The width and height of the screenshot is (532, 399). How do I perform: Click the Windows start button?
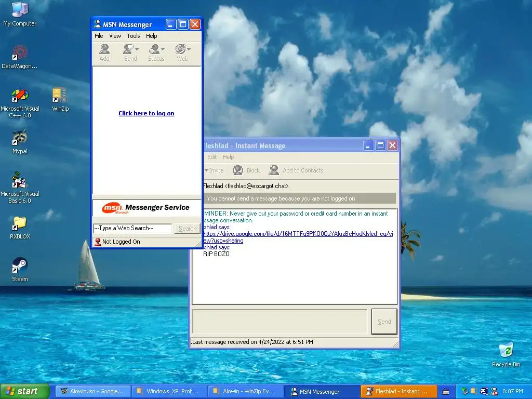24,391
